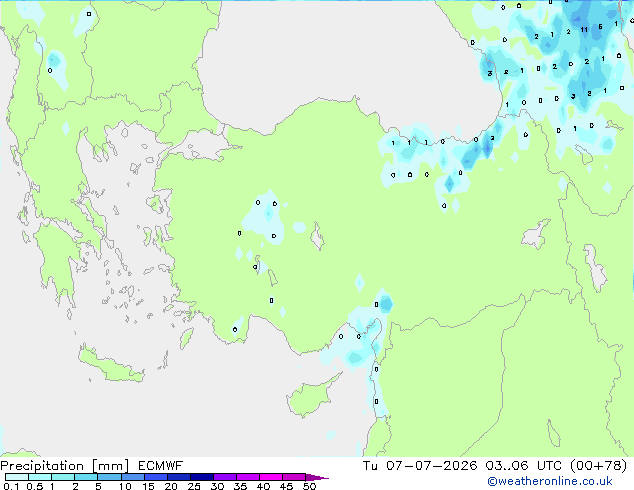Screen dimensions: 634x490
Task: Select Lake Van in eastern Turkey
Action: [536, 234]
